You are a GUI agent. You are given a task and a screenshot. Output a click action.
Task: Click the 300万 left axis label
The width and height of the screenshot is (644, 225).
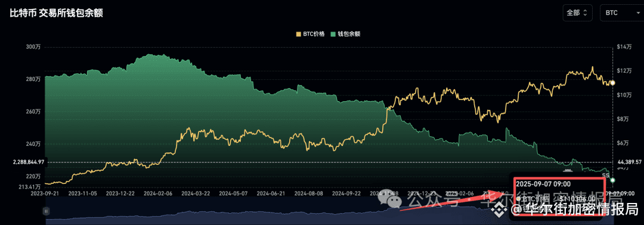click(x=33, y=47)
